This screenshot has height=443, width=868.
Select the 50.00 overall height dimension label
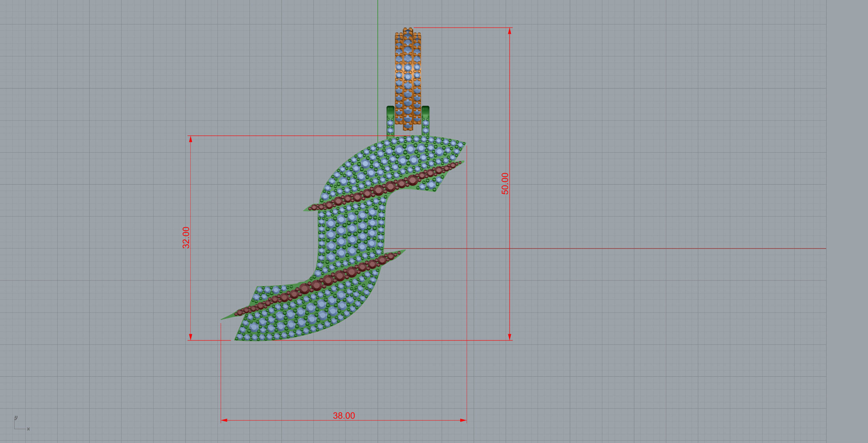[505, 183]
